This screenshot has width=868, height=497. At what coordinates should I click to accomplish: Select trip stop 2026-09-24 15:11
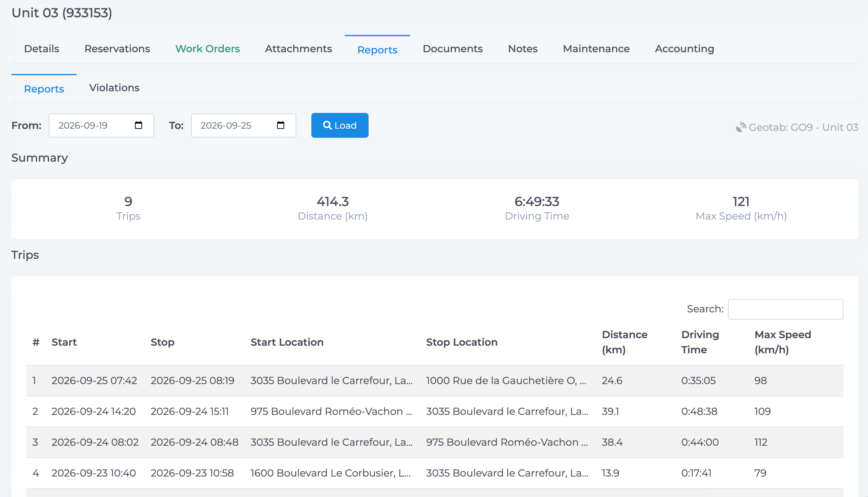coord(190,411)
